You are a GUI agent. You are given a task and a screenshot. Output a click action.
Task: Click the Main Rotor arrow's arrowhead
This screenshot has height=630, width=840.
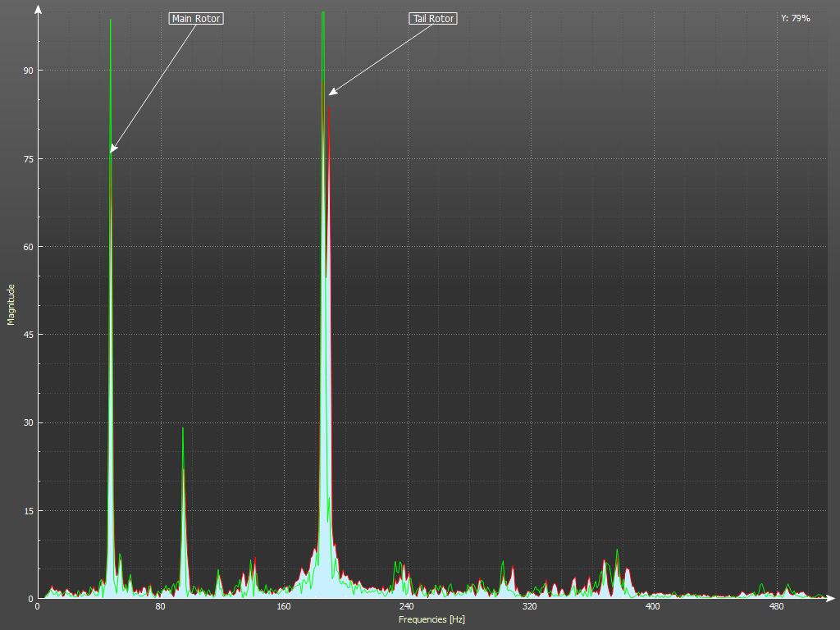click(x=112, y=149)
